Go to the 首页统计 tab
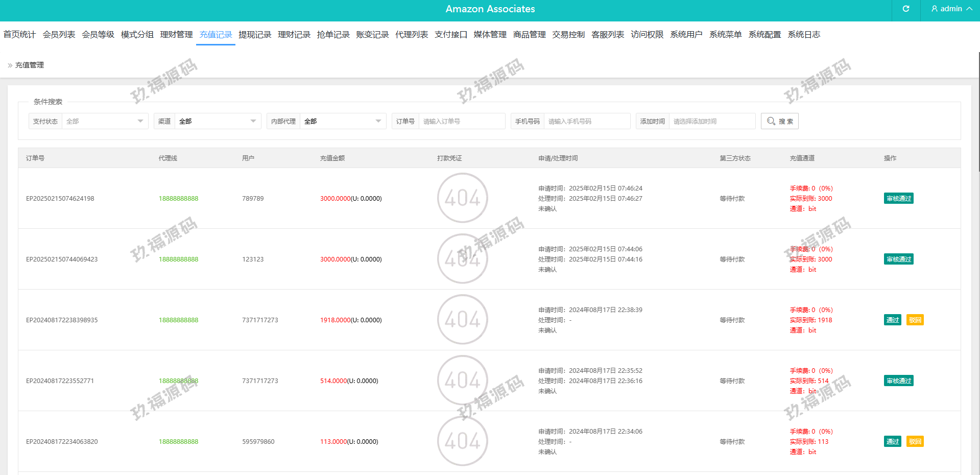 (x=19, y=35)
